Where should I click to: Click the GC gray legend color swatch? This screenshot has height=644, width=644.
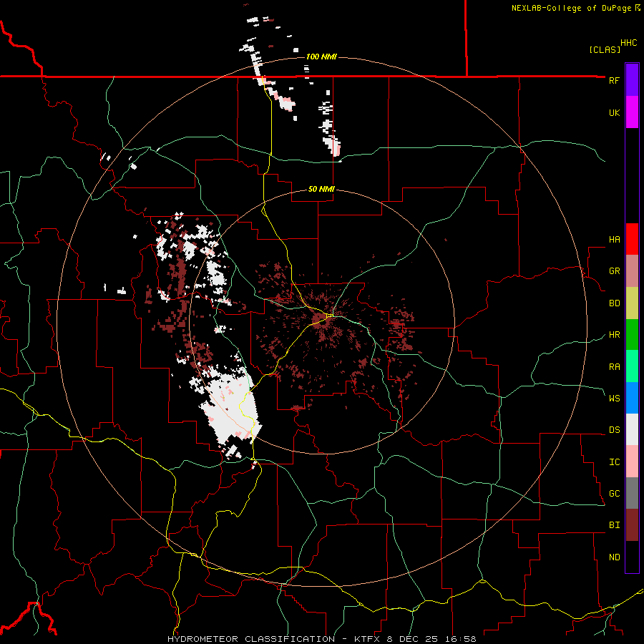(x=632, y=493)
